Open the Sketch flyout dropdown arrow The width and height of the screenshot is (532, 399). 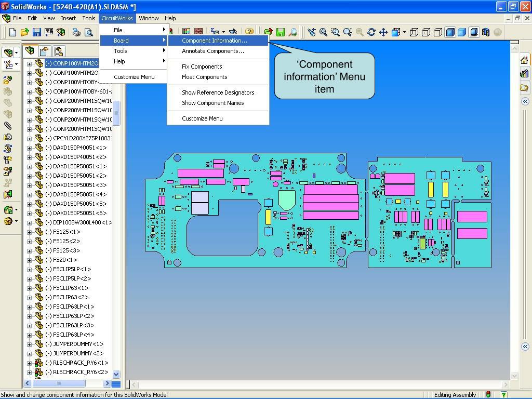[16, 64]
